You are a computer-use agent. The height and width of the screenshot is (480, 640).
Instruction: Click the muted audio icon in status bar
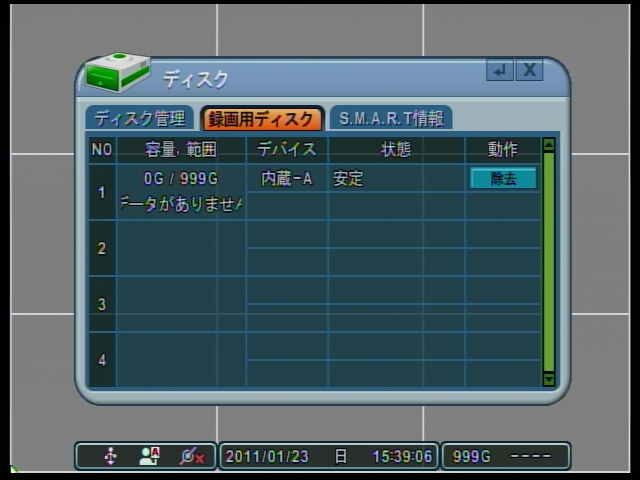coord(192,456)
